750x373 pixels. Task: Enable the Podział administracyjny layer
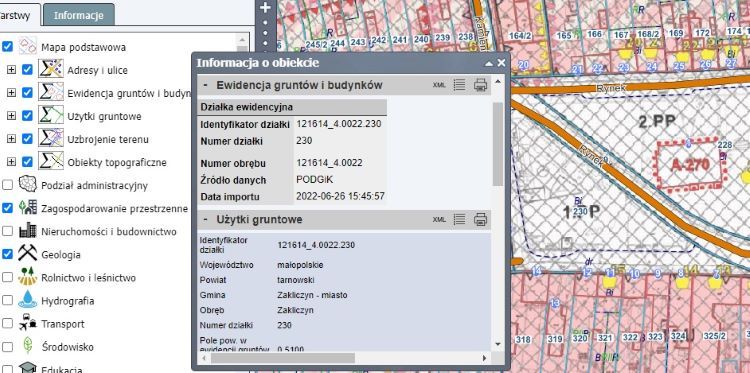(x=7, y=185)
